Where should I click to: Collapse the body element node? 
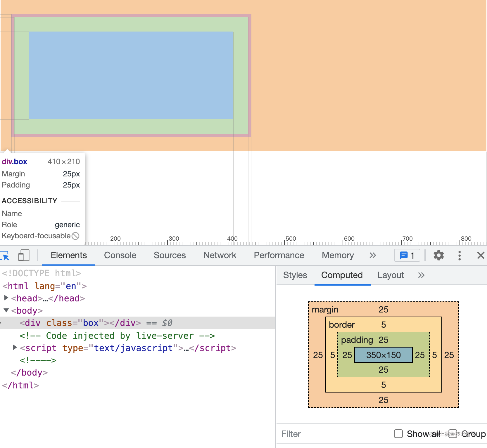pos(6,310)
